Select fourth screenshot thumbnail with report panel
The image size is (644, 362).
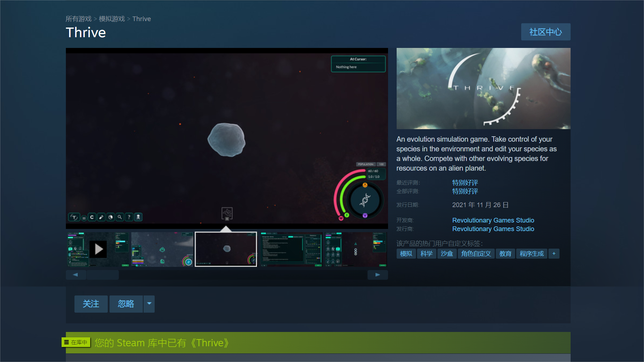click(291, 249)
